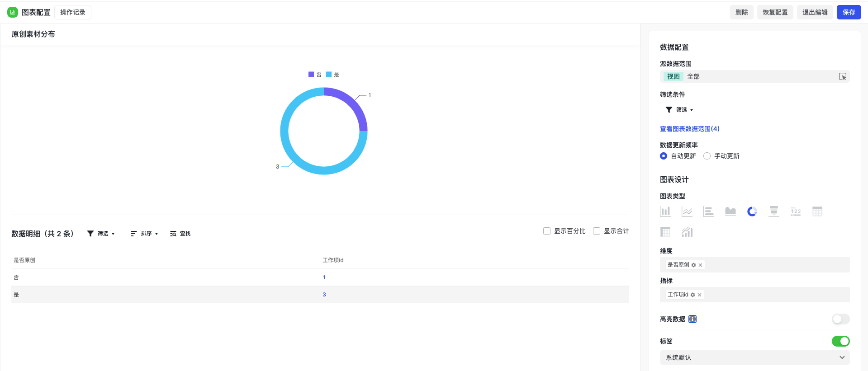Viewport: 868px width, 371px height.
Task: Select the line chart type icon
Action: click(x=687, y=211)
